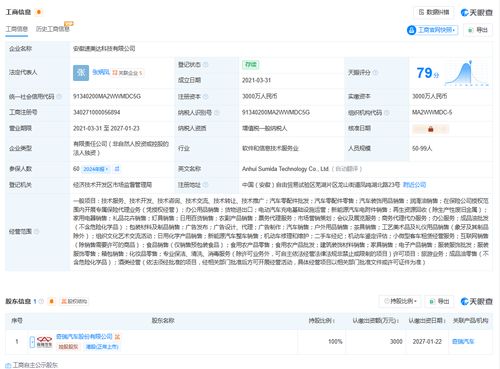Click info icon next to 登记状态
This screenshot has height=369, width=500.
coord(206,65)
